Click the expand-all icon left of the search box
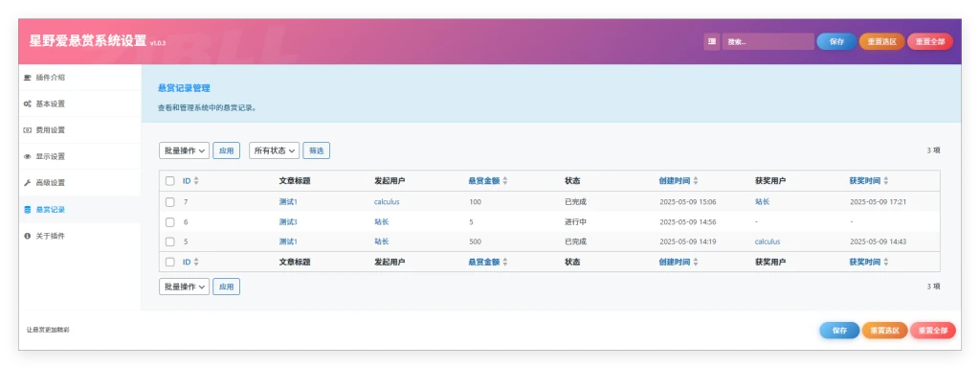This screenshot has height=368, width=980. pyautogui.click(x=711, y=42)
